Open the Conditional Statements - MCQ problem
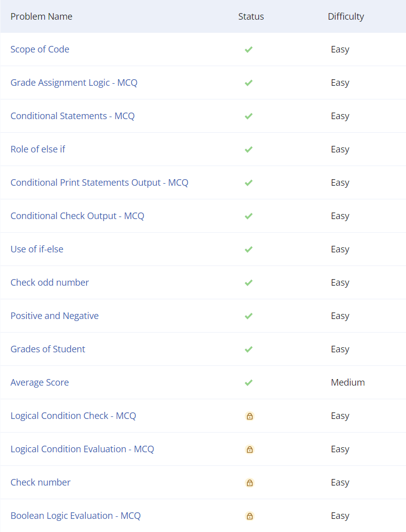The image size is (406, 532). pos(72,116)
